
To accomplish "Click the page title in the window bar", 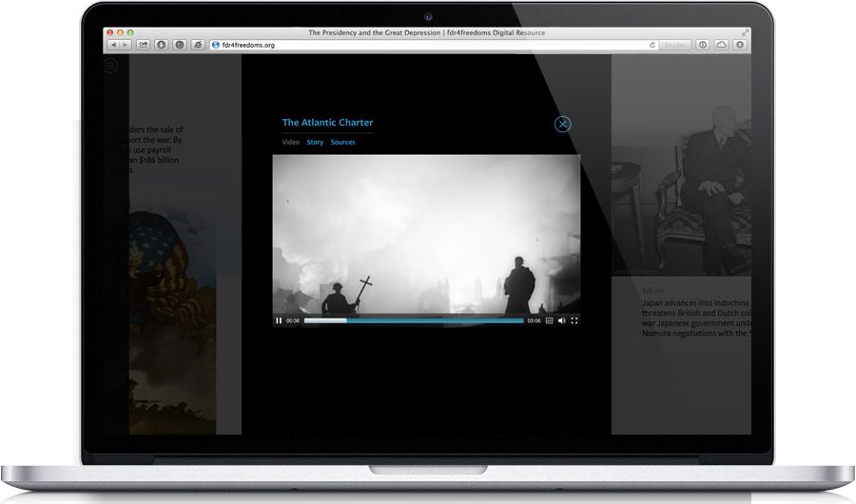I will [x=426, y=32].
